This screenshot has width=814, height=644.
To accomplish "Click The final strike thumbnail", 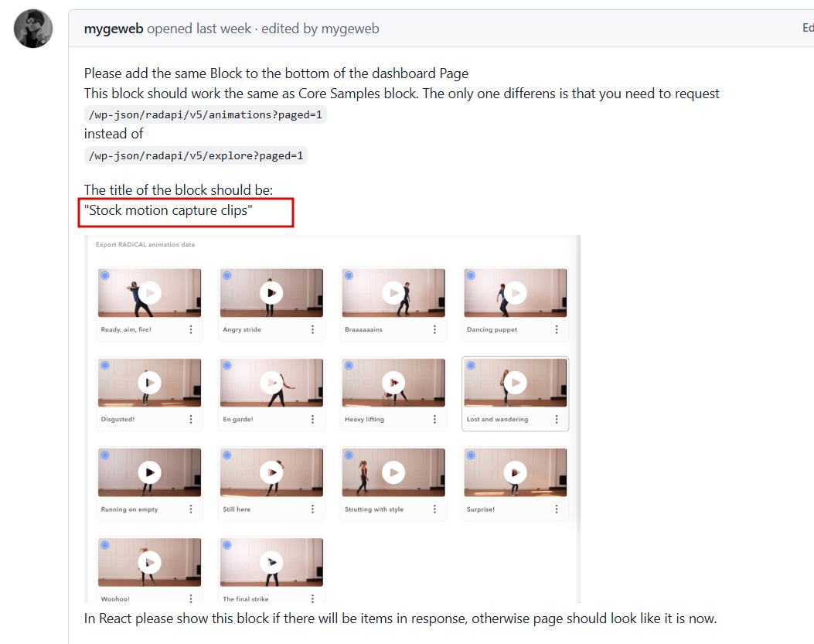I will point(271,563).
